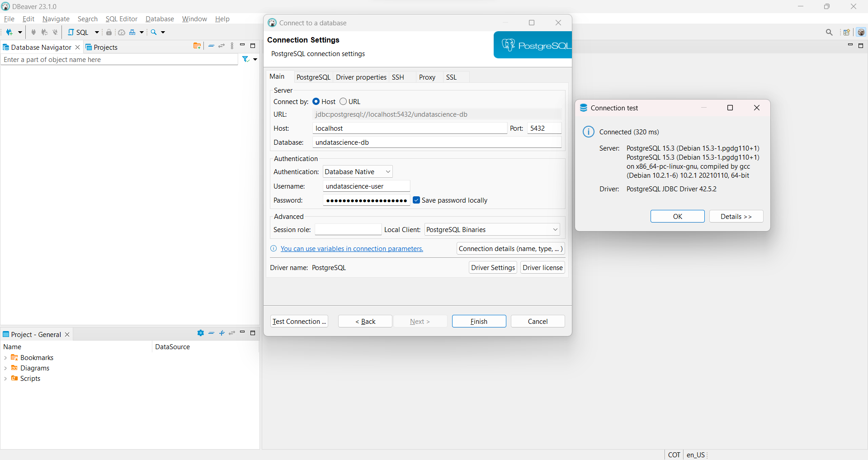Click the Host input field
Image resolution: width=868 pixels, height=460 pixels.
pos(410,128)
